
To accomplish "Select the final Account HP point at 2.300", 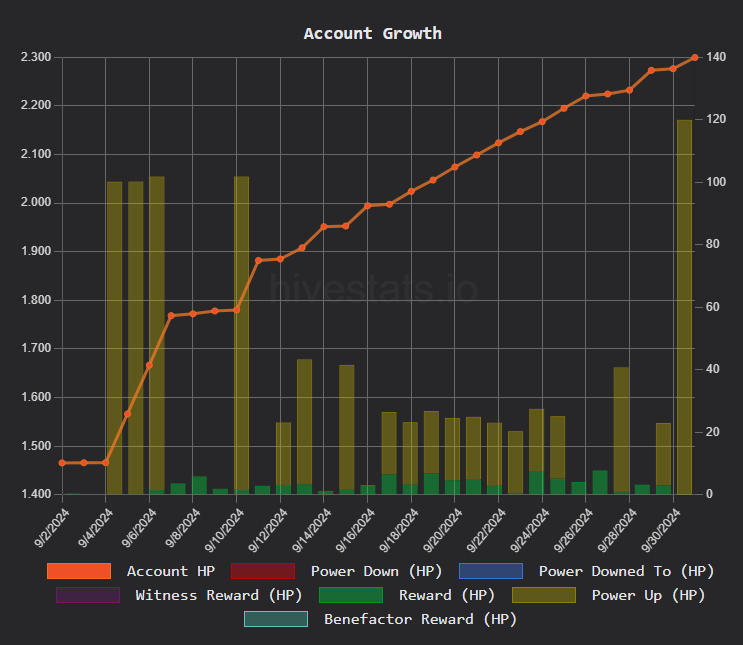I will (695, 57).
